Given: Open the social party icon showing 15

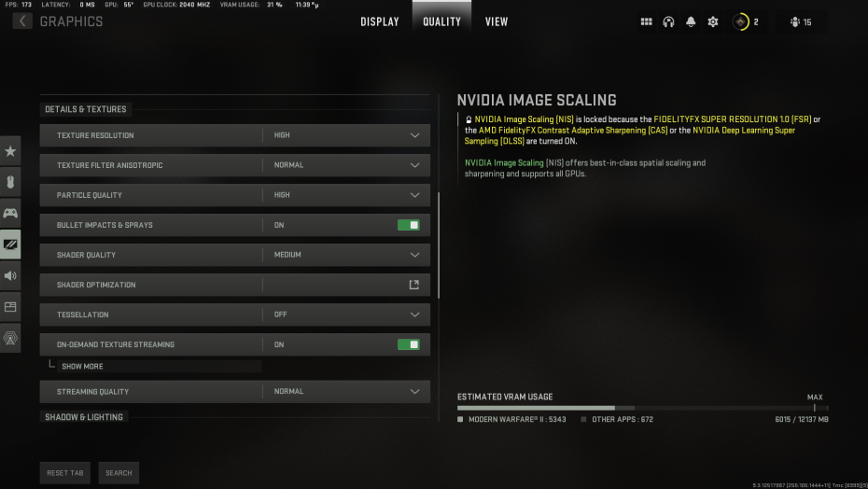Looking at the screenshot, I should 801,21.
